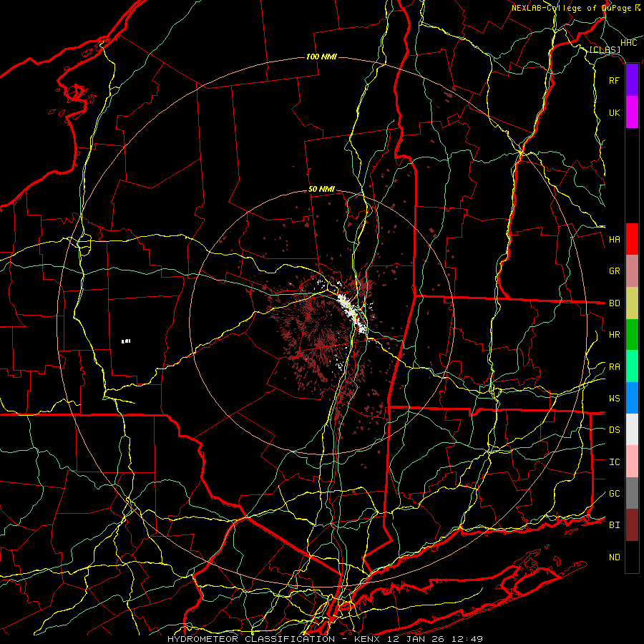
Task: Click the RF legend label
Action: point(614,80)
